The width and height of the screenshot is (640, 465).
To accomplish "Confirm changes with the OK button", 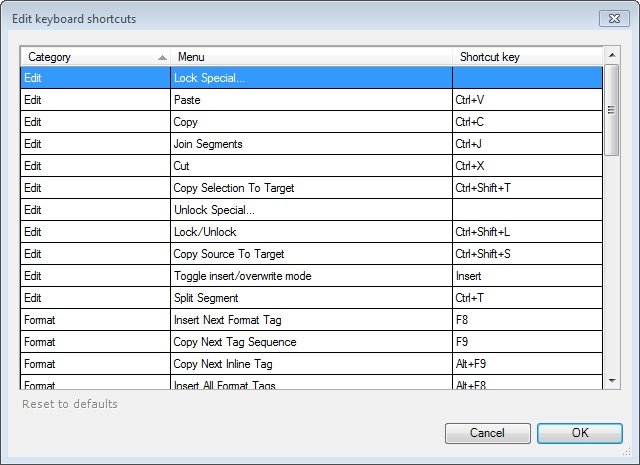I will pyautogui.click(x=579, y=434).
